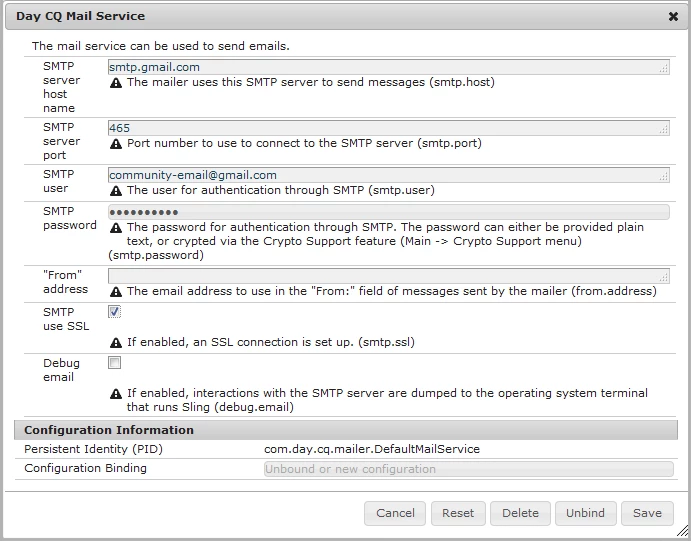Enable the Debug email checkbox
This screenshot has width=691, height=541.
[114, 363]
